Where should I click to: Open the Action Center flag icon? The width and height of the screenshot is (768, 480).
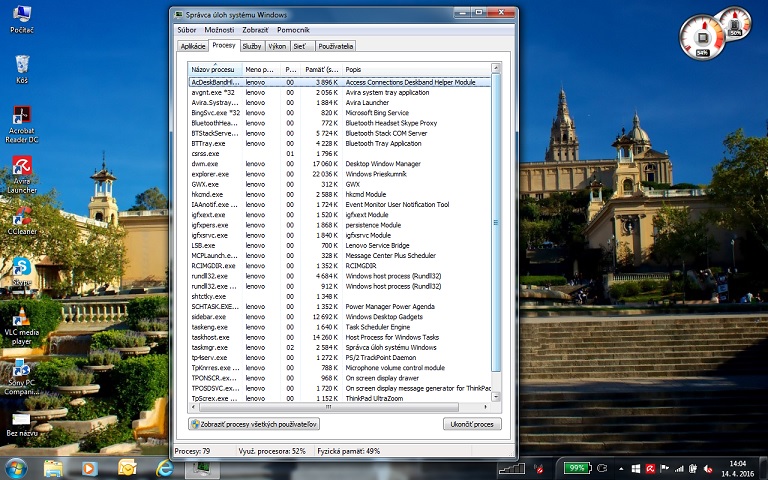[x=665, y=469]
